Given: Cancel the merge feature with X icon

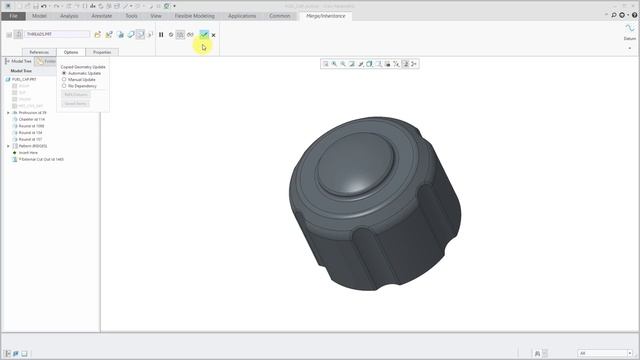Looking at the screenshot, I should (213, 35).
